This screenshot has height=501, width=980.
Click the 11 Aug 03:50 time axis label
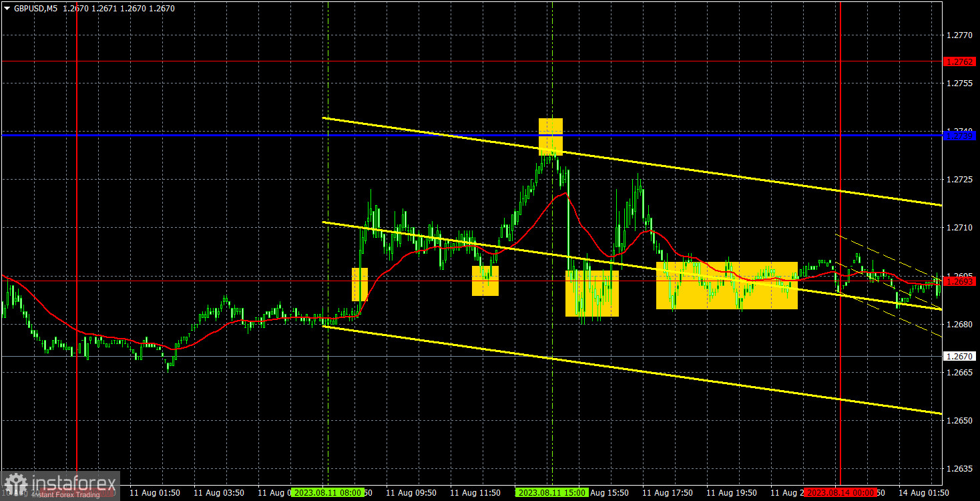[220, 492]
